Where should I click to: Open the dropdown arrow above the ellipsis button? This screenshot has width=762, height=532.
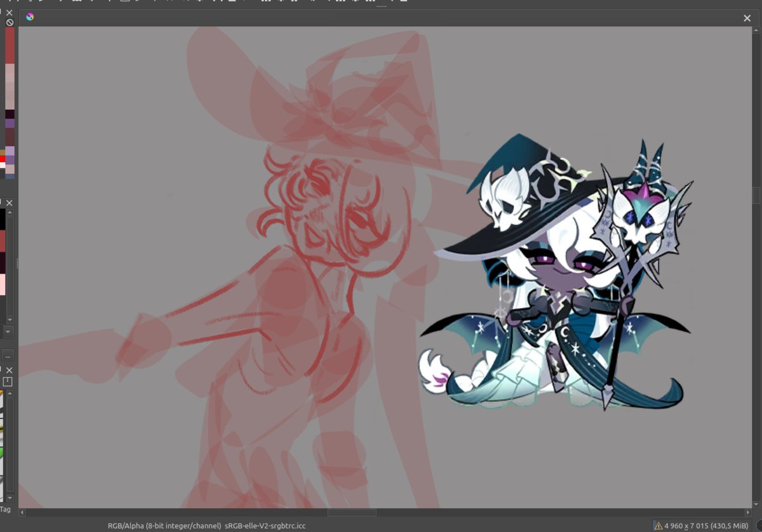point(8,331)
